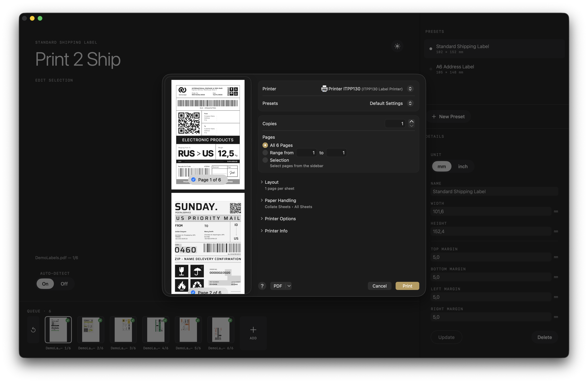Select DemoLabels 2/6 thumbnail in queue
588x383 pixels.
pyautogui.click(x=91, y=330)
